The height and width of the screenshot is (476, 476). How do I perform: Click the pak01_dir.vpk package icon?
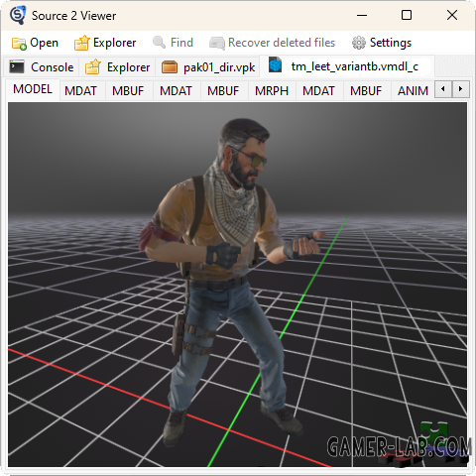tap(170, 67)
